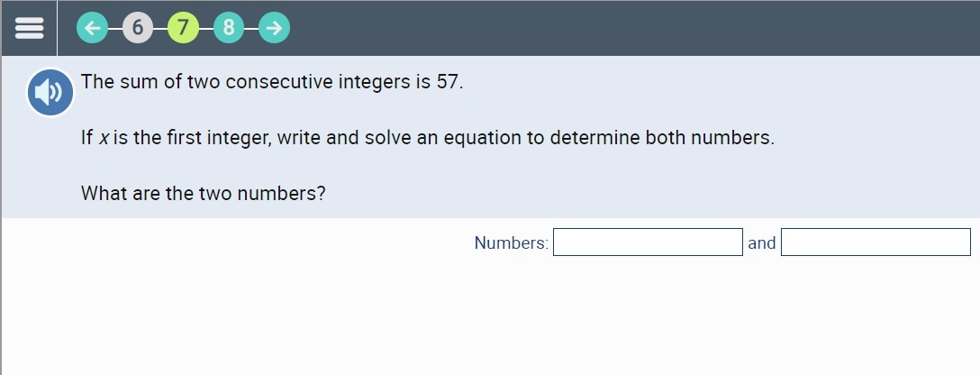Viewport: 980px width, 375px height.
Task: Focus the input field for the first integer
Action: [x=648, y=242]
